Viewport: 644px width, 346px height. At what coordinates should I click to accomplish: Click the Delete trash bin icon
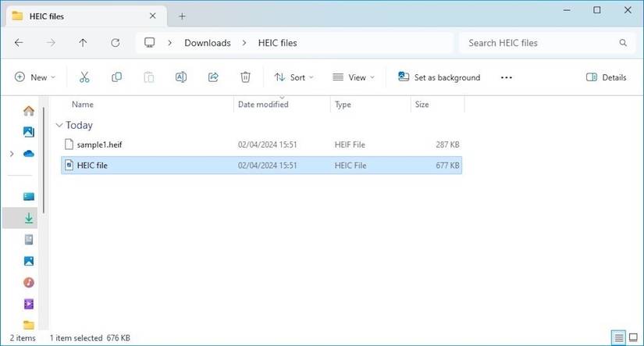(245, 77)
